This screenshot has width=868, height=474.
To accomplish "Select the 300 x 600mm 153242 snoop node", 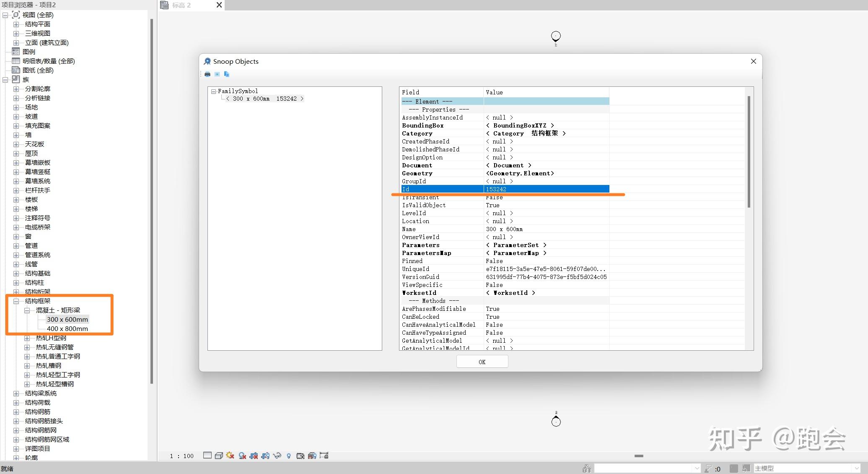I will pyautogui.click(x=264, y=99).
